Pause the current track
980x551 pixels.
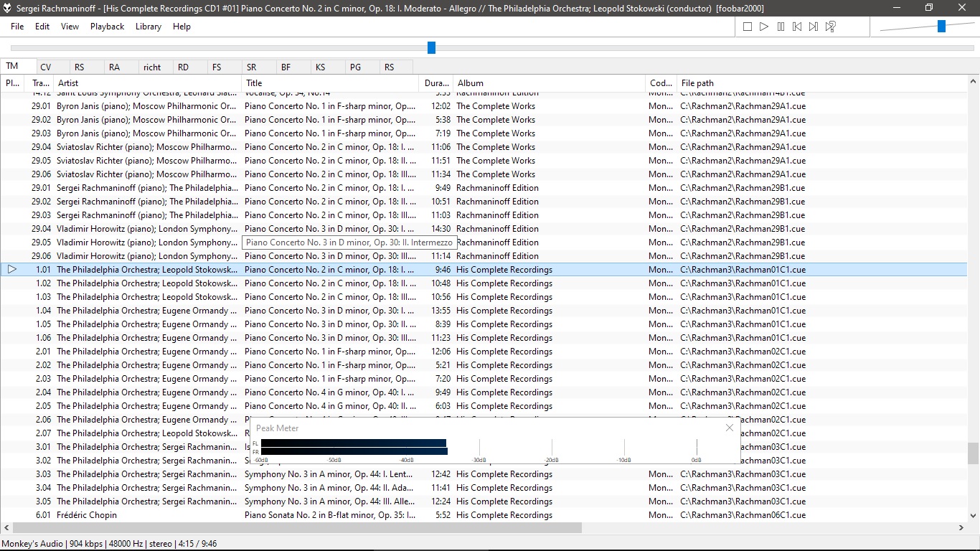pos(781,27)
